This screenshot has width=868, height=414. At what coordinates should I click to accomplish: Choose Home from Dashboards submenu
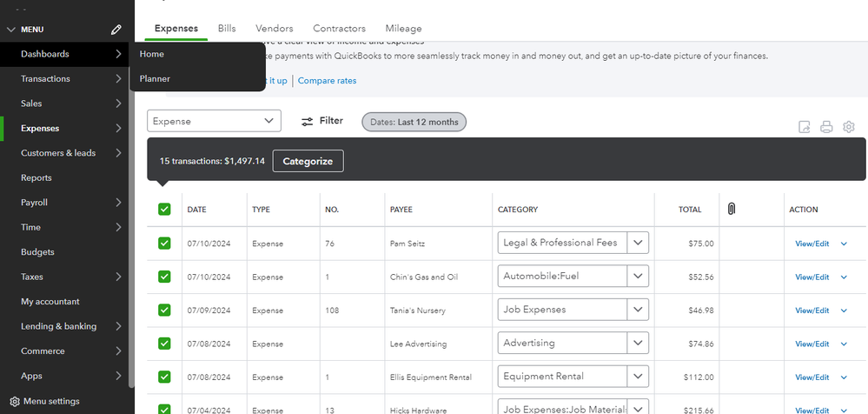tap(152, 54)
